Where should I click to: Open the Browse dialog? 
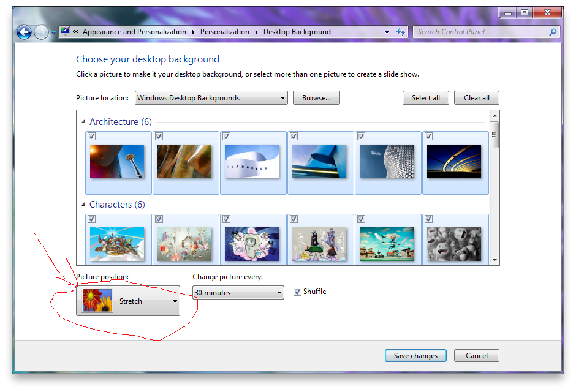coord(316,97)
